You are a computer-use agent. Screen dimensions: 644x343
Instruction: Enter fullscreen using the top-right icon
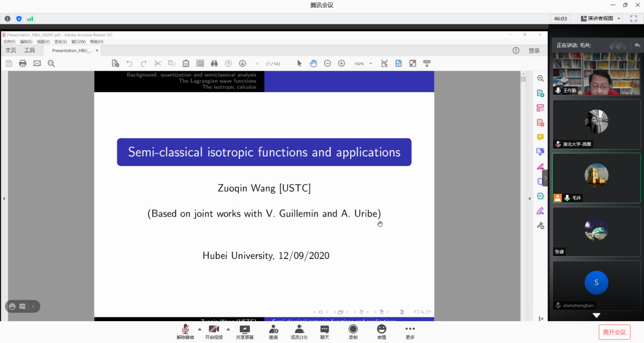tap(633, 18)
